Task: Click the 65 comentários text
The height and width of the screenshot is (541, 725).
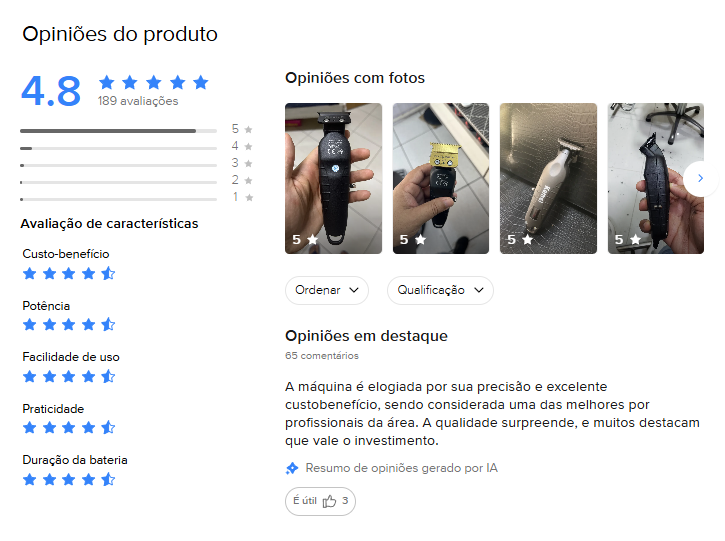Action: (x=322, y=356)
